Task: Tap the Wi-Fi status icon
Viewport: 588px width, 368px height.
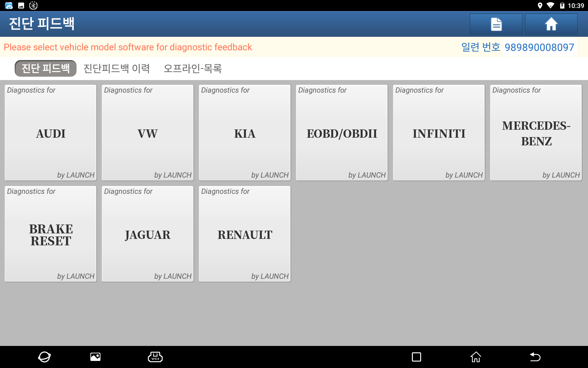Action: 550,6
